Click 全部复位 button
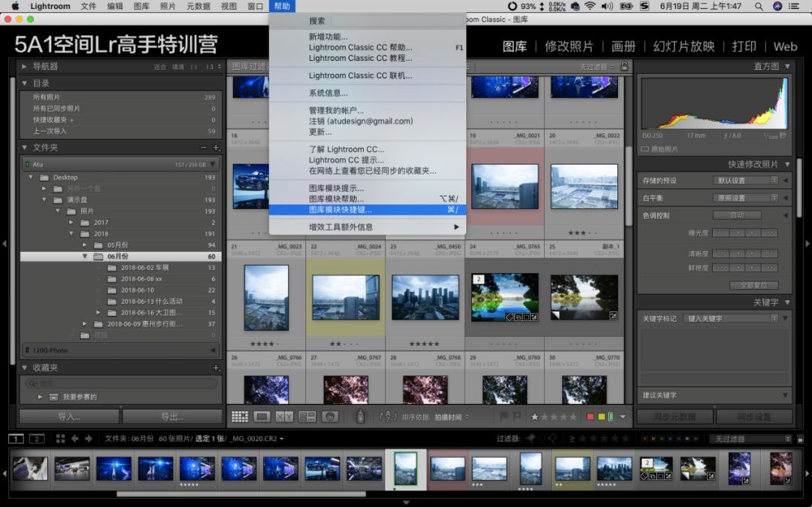 [753, 285]
